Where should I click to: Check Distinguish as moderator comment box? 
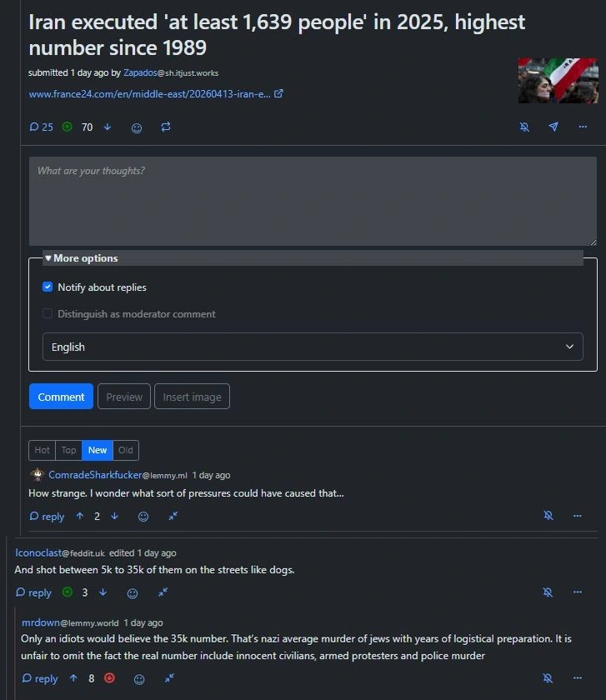point(48,313)
